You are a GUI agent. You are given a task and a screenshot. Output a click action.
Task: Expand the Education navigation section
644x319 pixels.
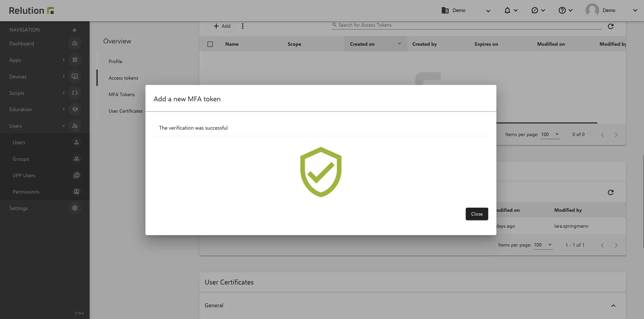click(63, 109)
